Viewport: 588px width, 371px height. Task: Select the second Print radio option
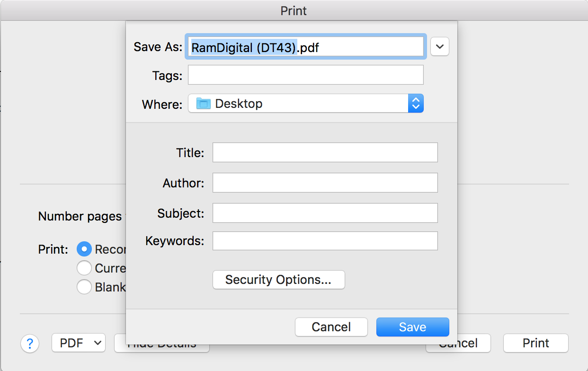84,268
